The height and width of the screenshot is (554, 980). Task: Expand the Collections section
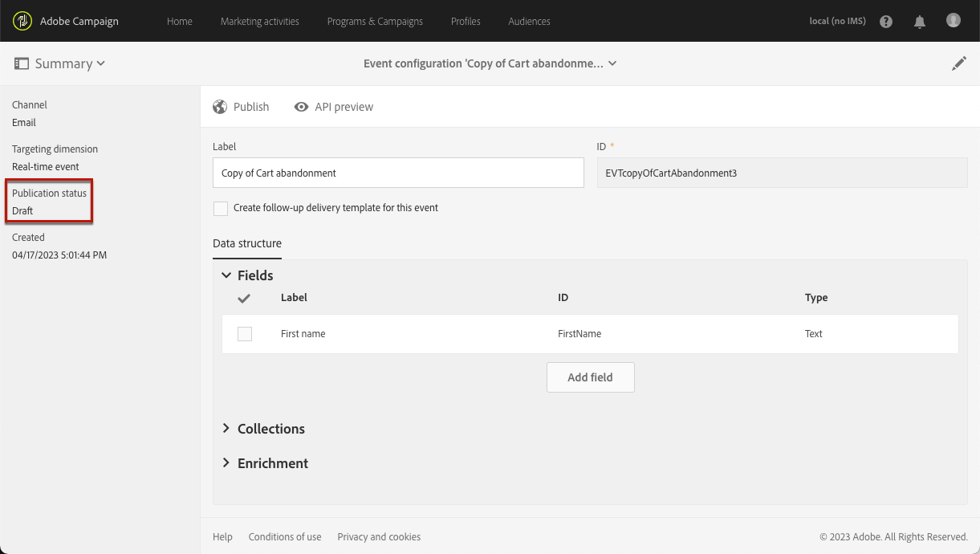coord(226,429)
